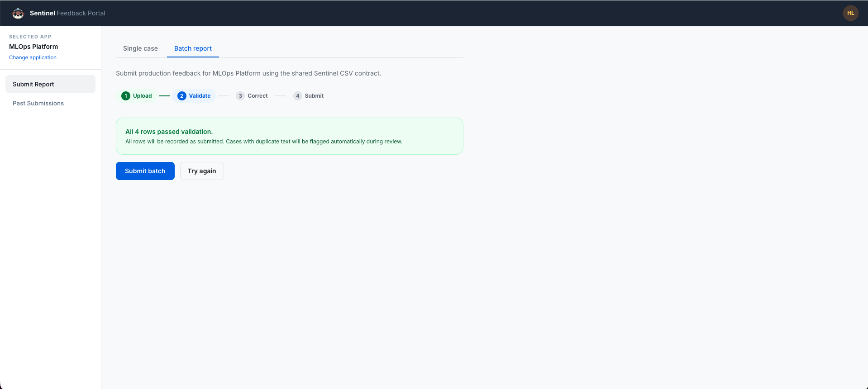Open the HL user avatar menu
This screenshot has height=389, width=868.
pyautogui.click(x=850, y=13)
